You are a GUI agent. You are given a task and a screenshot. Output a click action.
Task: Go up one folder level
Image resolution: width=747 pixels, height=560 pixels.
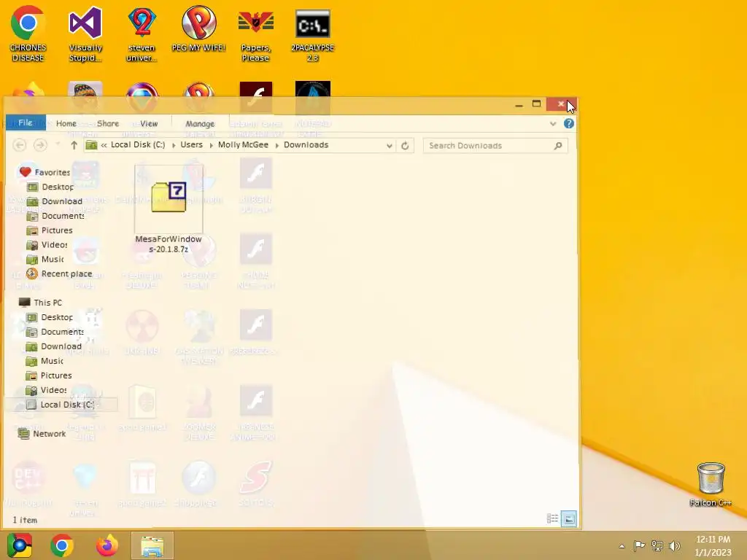[74, 145]
